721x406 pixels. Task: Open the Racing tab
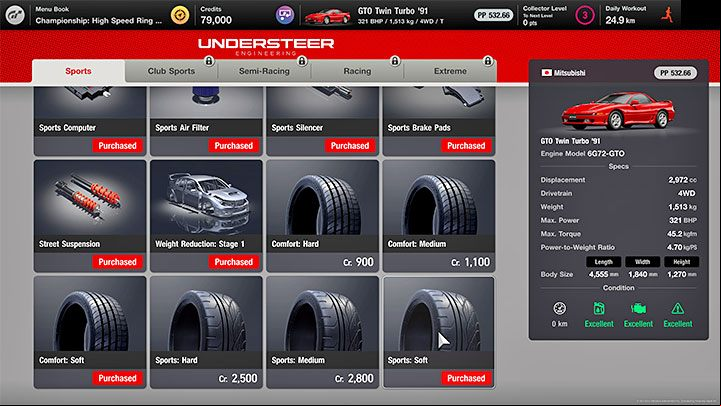357,71
